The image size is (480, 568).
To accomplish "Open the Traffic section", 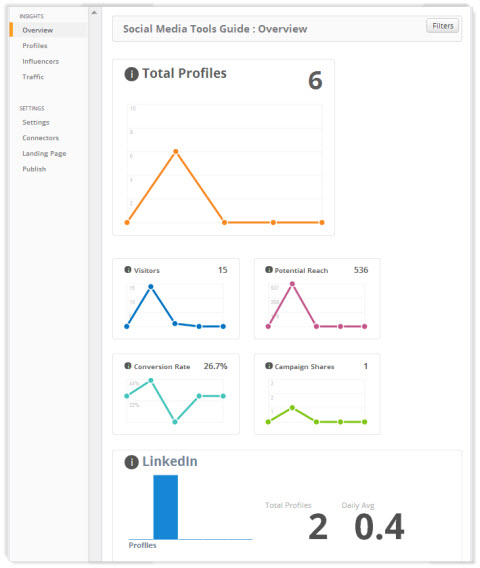I will tap(33, 77).
